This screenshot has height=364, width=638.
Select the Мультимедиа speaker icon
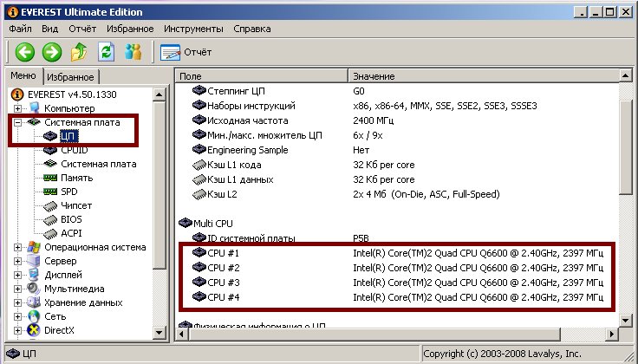point(34,289)
